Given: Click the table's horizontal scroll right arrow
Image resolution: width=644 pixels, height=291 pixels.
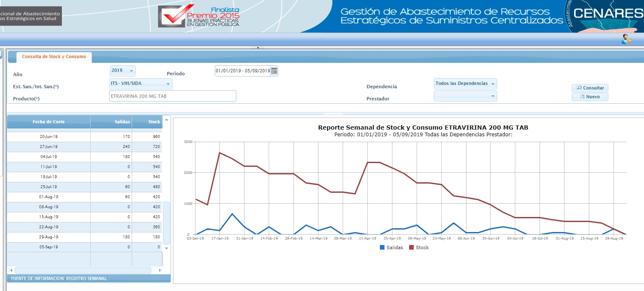Looking at the screenshot, I should coord(160,271).
